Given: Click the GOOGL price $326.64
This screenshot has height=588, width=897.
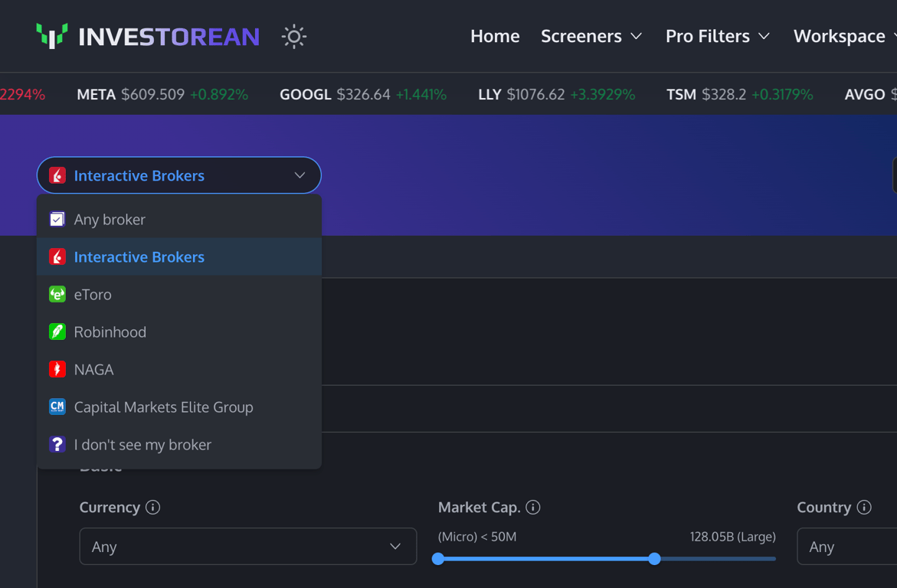Looking at the screenshot, I should [x=363, y=94].
